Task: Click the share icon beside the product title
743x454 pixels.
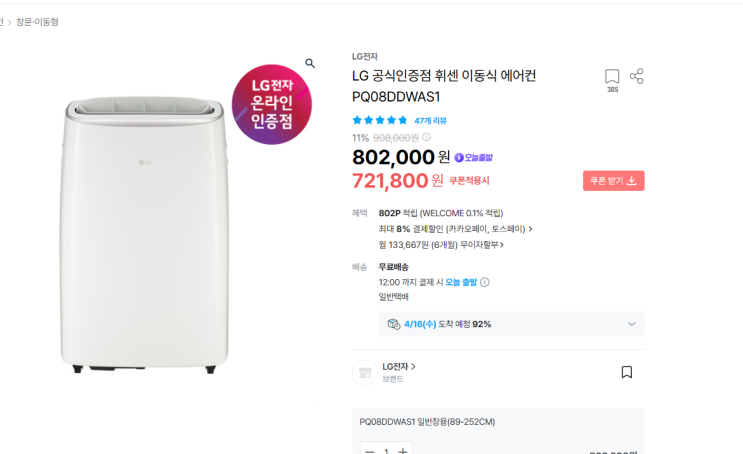Action: click(x=637, y=77)
